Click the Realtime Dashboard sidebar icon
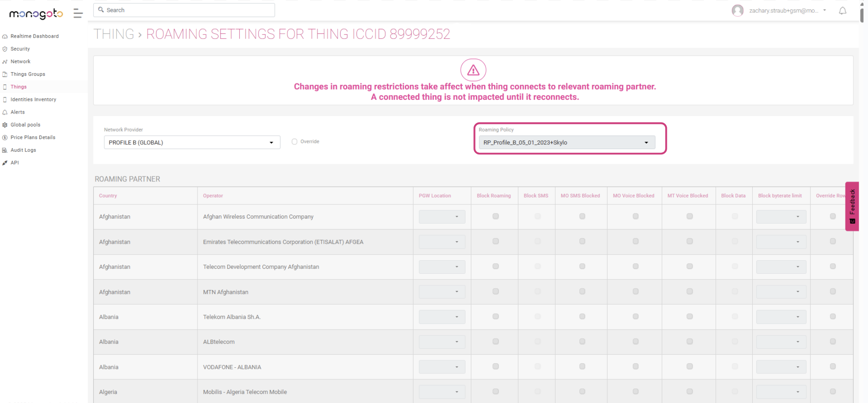This screenshot has width=868, height=403. (5, 37)
